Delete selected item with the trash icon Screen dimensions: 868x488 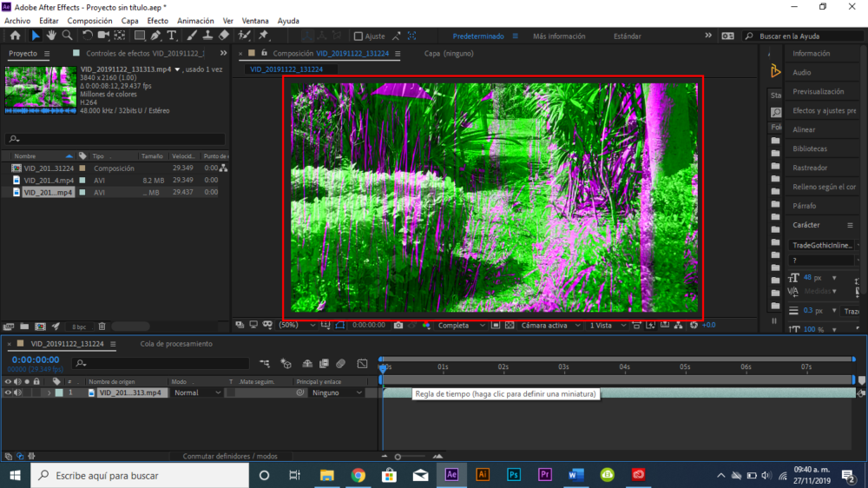click(x=102, y=326)
